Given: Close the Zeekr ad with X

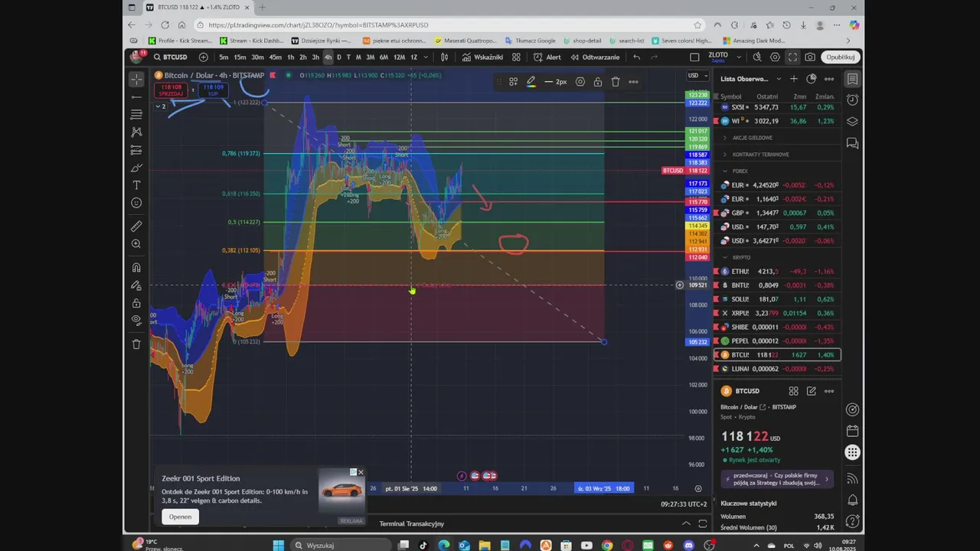Looking at the screenshot, I should point(361,472).
